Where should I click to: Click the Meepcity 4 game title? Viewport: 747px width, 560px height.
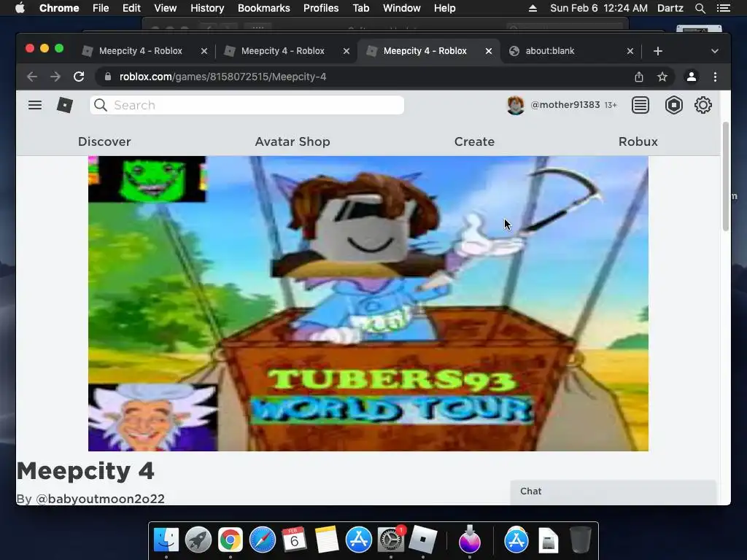85,471
